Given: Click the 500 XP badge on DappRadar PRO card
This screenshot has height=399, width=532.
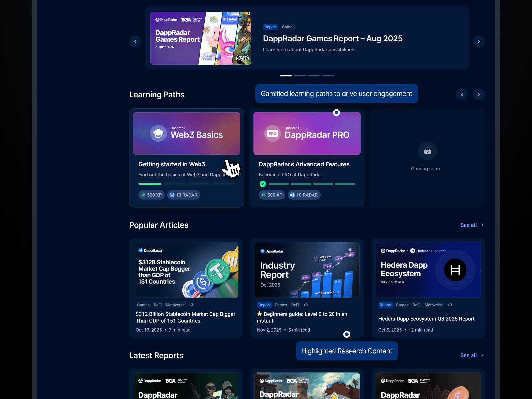Looking at the screenshot, I should pyautogui.click(x=272, y=195).
